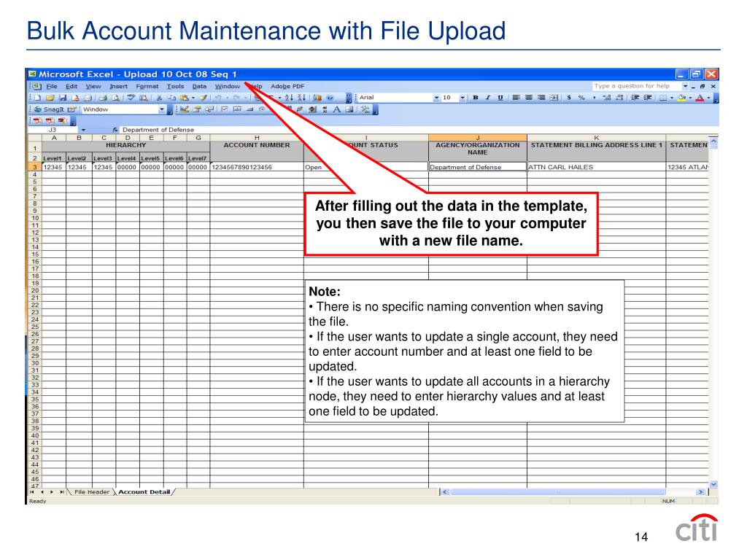Viewport: 747px width, 560px height.
Task: Expand the Name Box dropdown next to J3
Action: click(x=83, y=130)
